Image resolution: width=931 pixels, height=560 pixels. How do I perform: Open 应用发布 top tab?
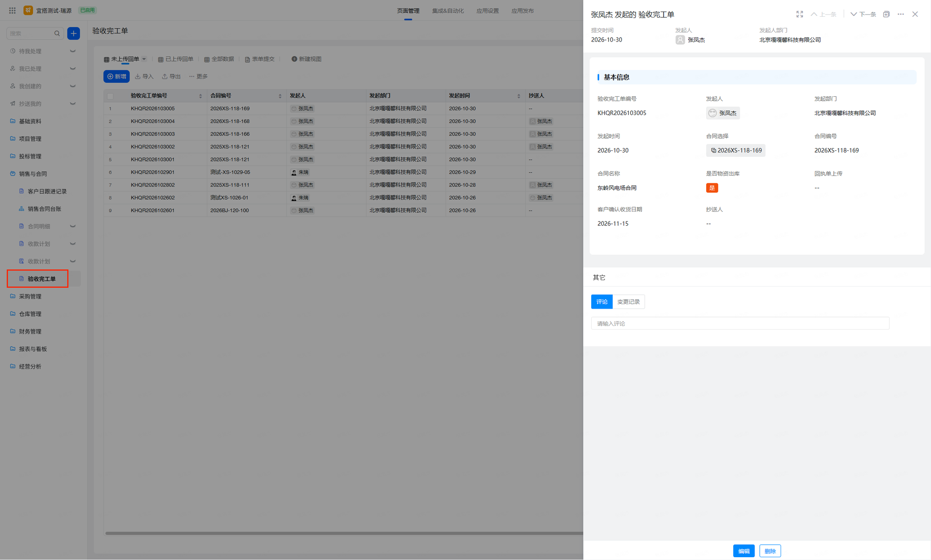point(522,11)
